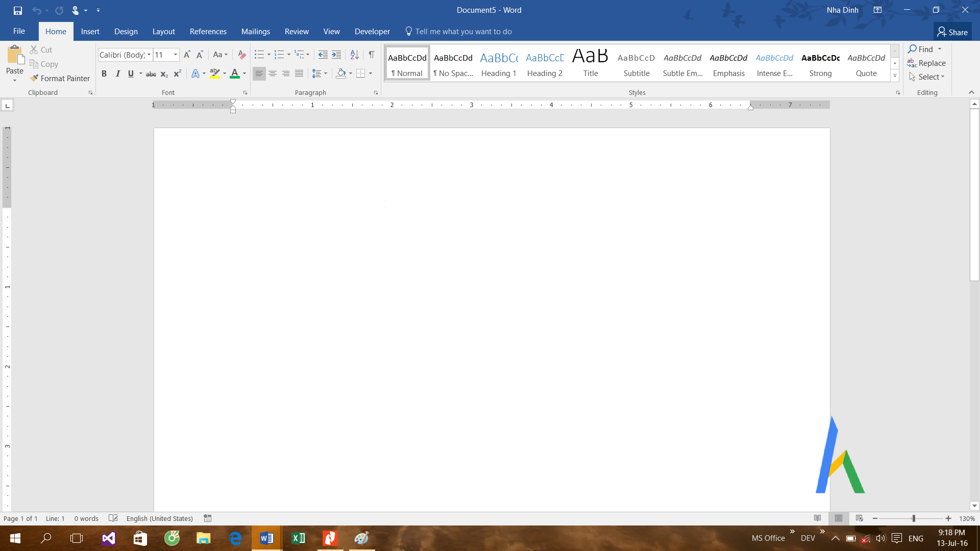Open the Insert tab
Screen dimensions: 980x551
(x=90, y=31)
